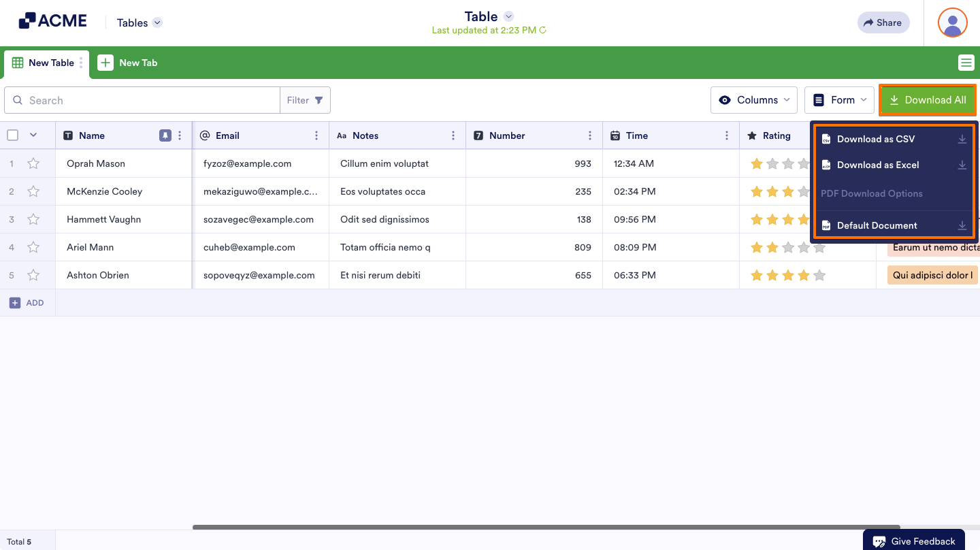The image size is (980, 550).
Task: Open the Tables dropdown
Action: tap(139, 22)
